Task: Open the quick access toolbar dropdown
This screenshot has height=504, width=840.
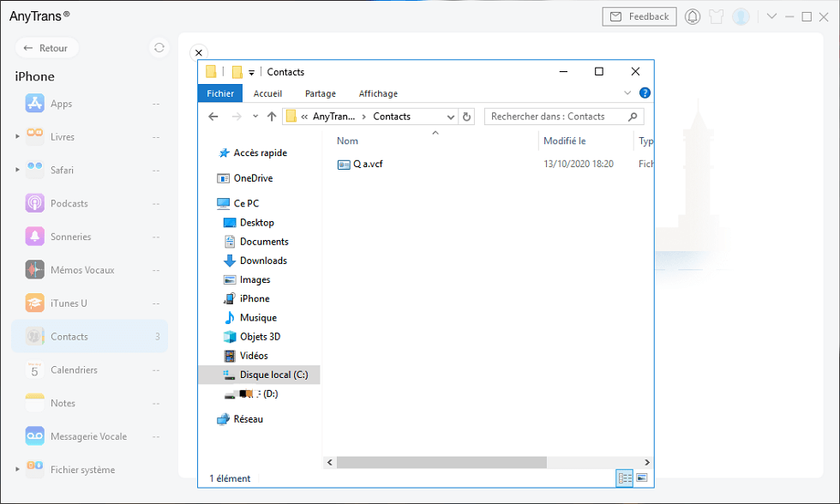Action: (251, 72)
